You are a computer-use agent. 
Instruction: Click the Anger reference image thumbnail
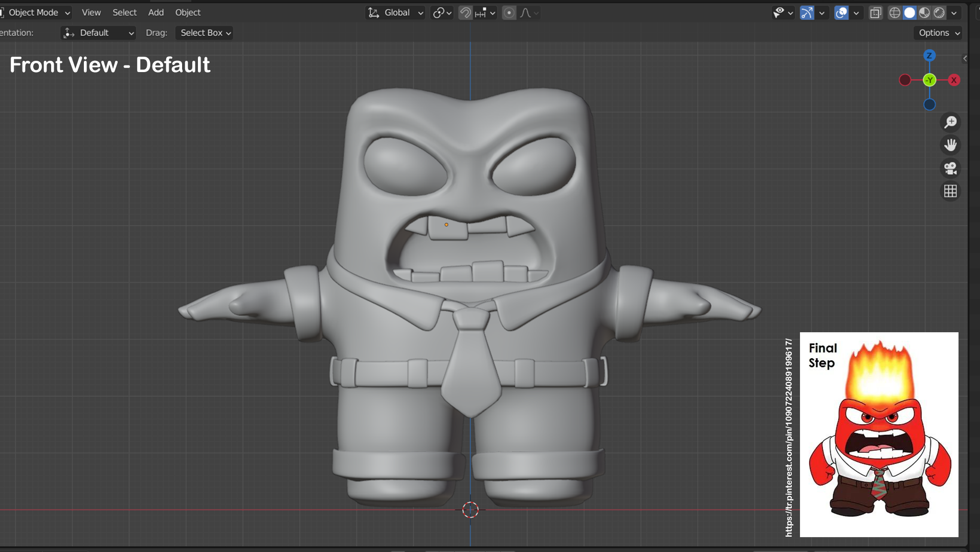(x=879, y=434)
